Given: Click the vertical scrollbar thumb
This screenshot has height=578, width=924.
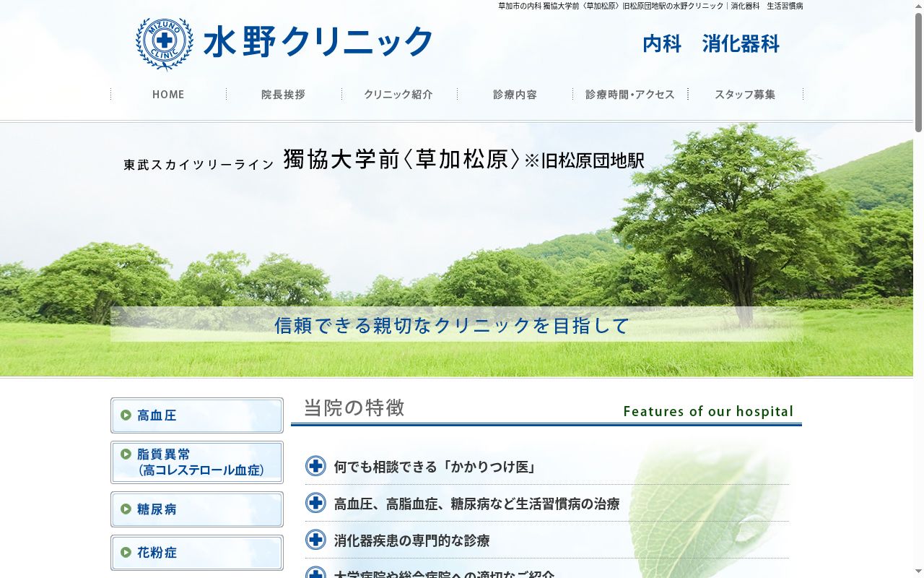Looking at the screenshot, I should [x=918, y=72].
